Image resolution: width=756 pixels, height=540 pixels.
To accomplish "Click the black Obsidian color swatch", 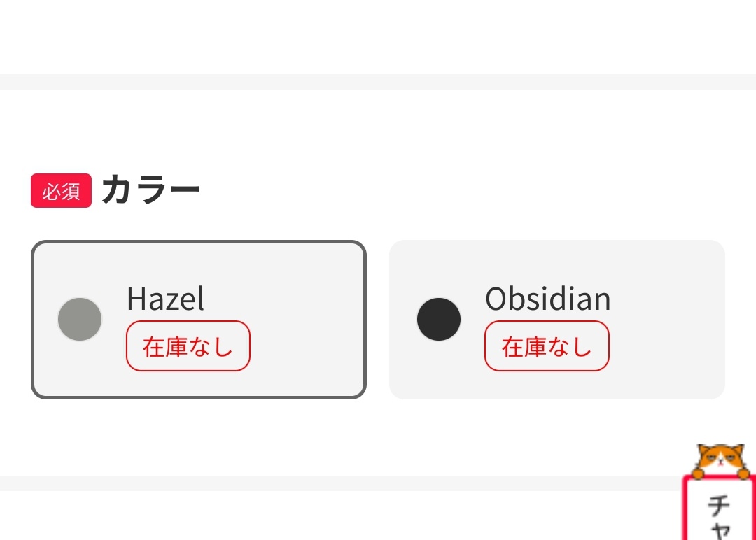I will point(439,320).
